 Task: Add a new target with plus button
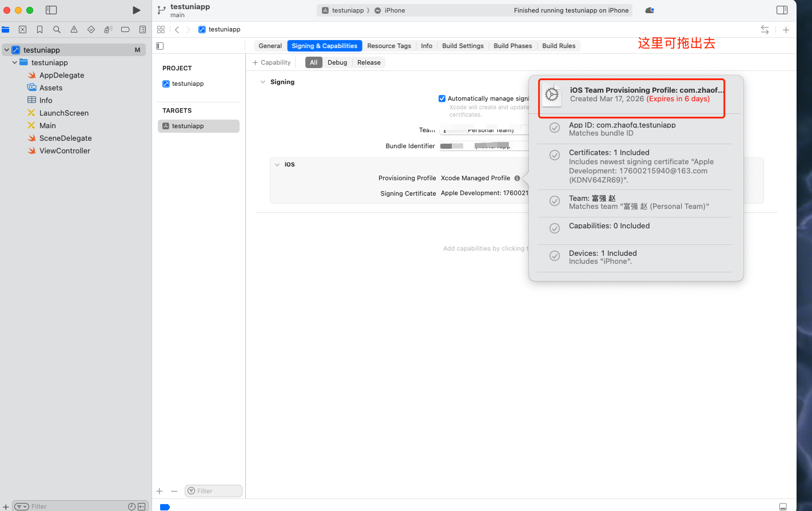[x=160, y=491]
